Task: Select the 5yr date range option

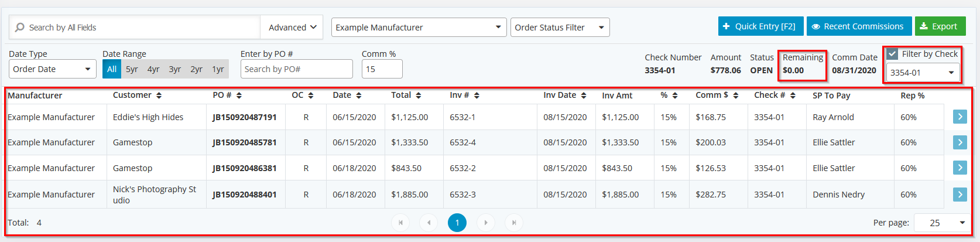Action: (x=132, y=69)
